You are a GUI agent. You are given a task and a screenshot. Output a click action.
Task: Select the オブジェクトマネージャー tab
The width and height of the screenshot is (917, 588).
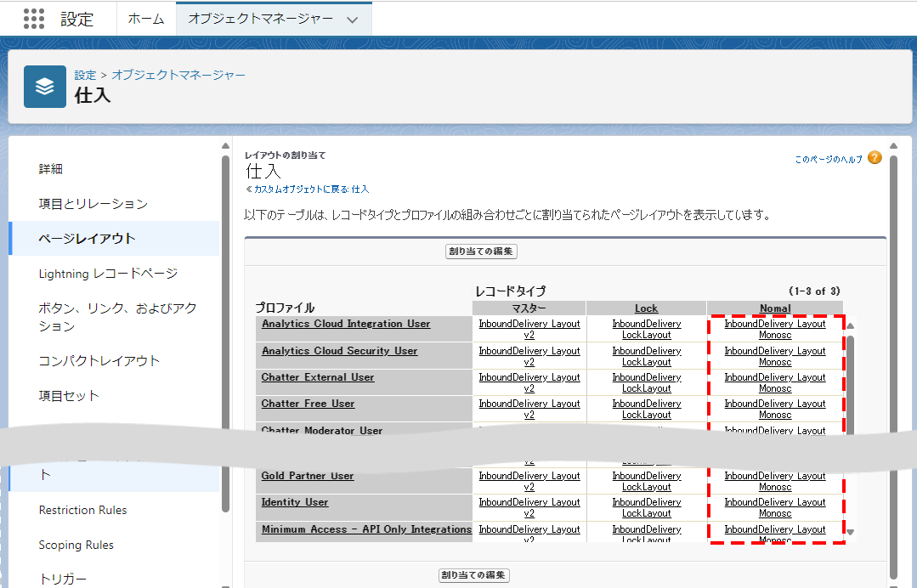point(260,19)
